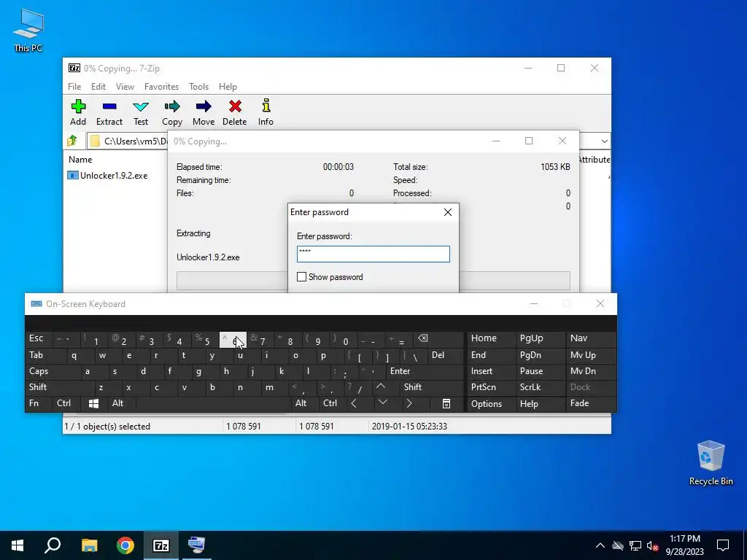Click the network icon in system tray
This screenshot has width=747, height=560.
point(635,545)
